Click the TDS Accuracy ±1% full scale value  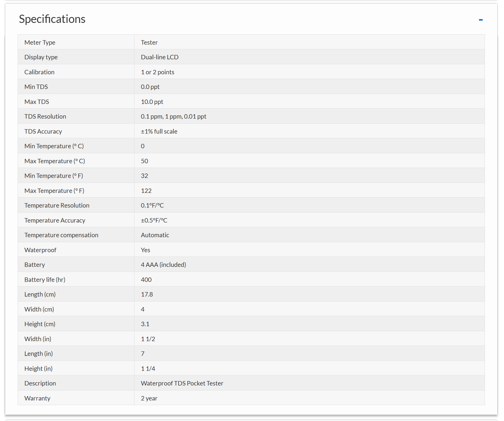click(x=159, y=131)
